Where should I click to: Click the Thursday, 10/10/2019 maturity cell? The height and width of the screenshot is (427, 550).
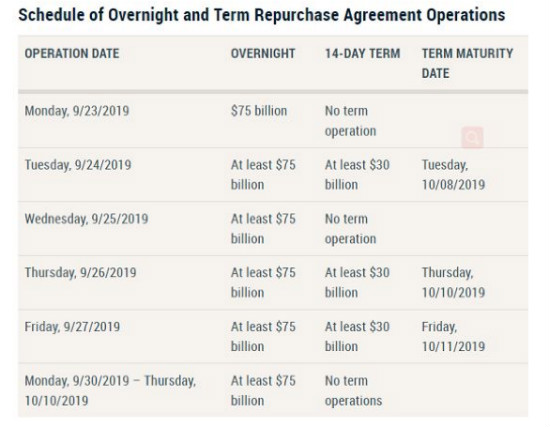(x=453, y=282)
